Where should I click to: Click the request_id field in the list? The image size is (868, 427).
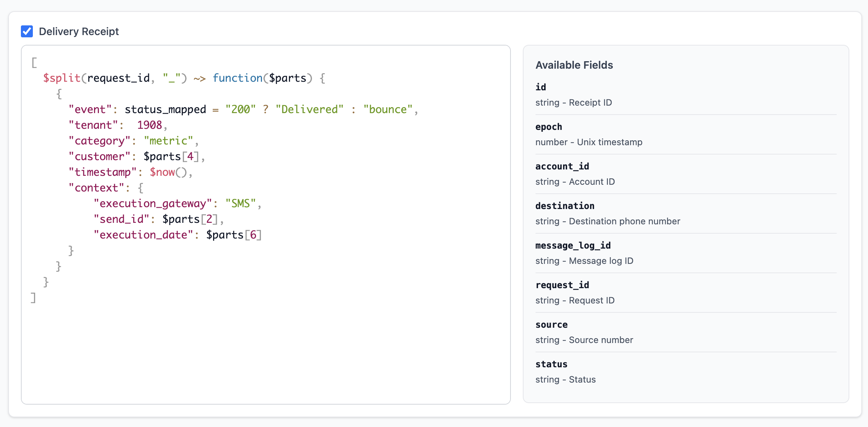[x=562, y=285]
